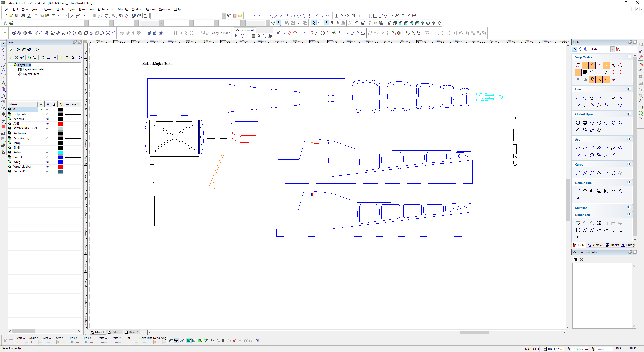Click the Undo arrow icon
The height and width of the screenshot is (352, 644).
click(x=60, y=16)
